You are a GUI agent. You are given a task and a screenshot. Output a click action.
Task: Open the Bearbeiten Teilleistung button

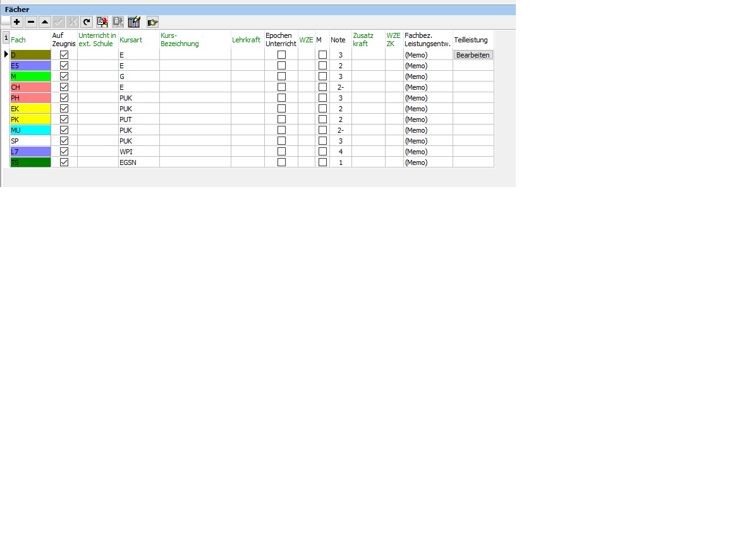point(473,54)
